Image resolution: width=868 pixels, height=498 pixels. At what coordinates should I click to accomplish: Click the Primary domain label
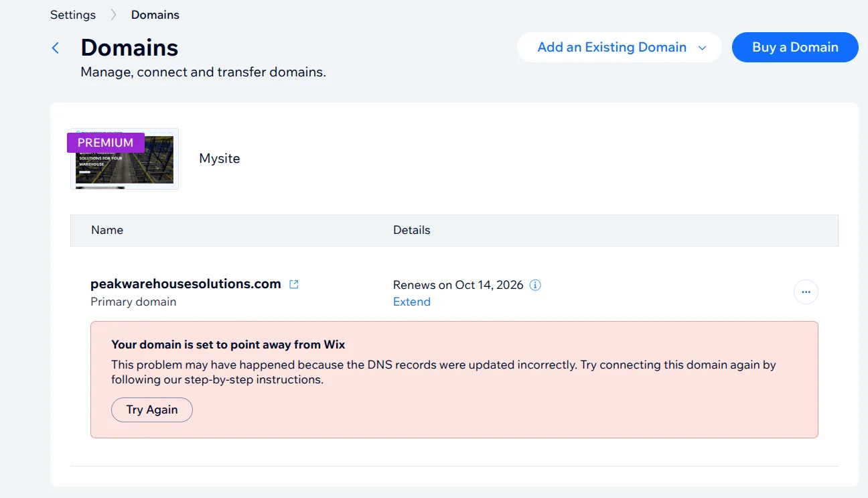pos(133,302)
